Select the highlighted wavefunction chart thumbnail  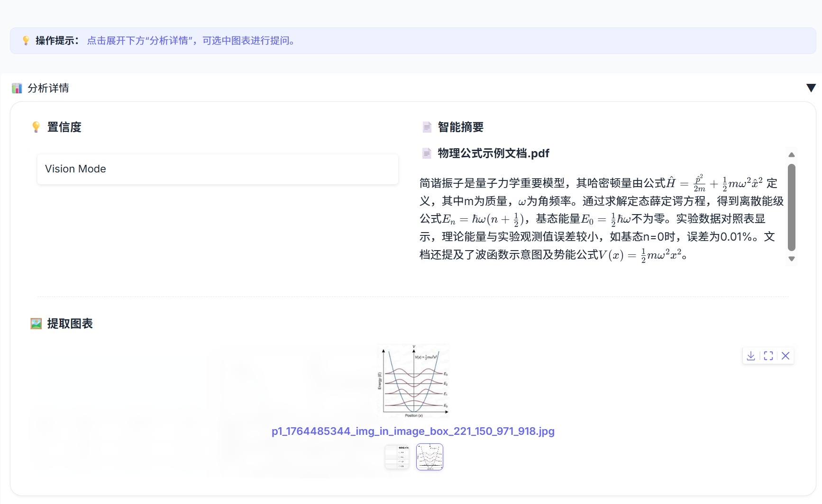[x=429, y=457]
